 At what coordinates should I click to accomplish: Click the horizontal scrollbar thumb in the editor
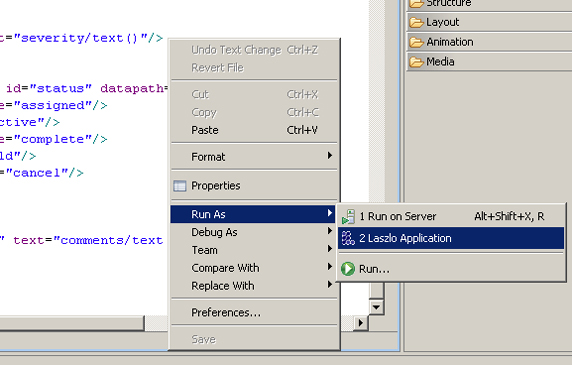72,323
